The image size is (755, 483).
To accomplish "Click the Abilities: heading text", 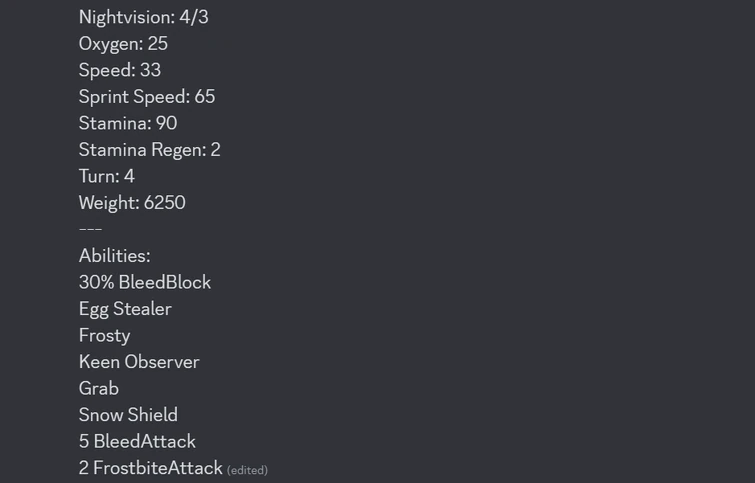I will [114, 256].
